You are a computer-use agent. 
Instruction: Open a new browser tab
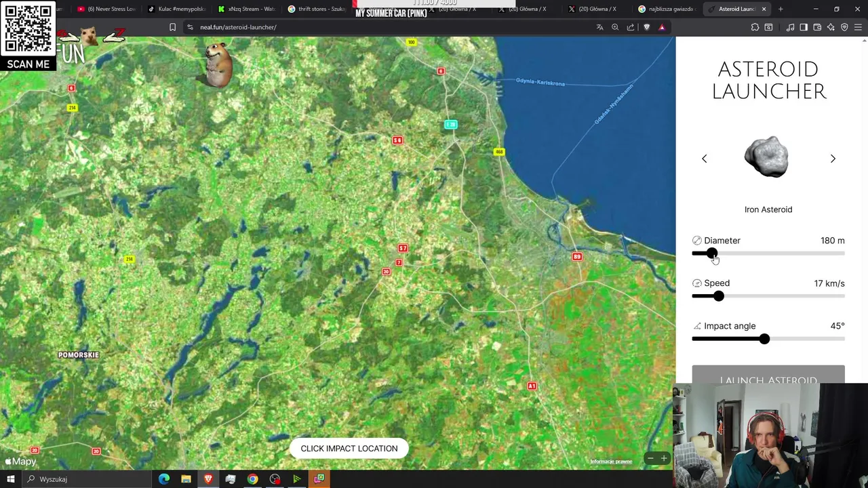[x=781, y=9]
